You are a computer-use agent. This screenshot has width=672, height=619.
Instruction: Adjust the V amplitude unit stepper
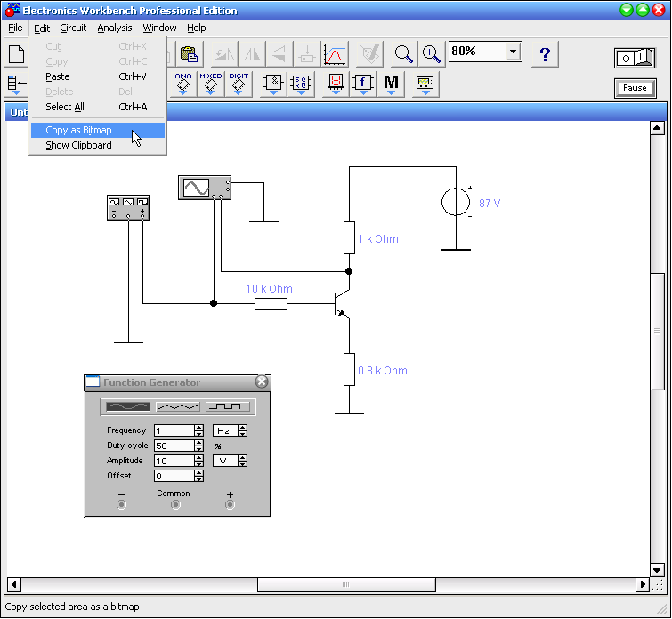pyautogui.click(x=243, y=461)
